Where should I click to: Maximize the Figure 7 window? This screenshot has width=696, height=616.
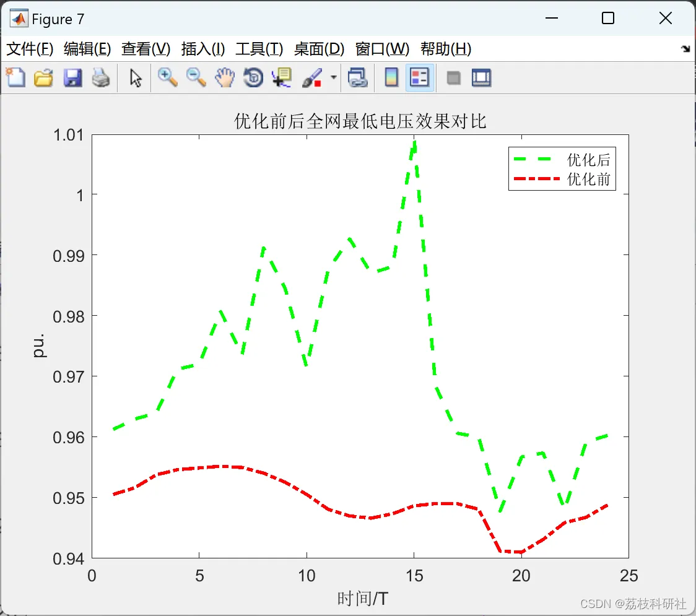tap(608, 18)
